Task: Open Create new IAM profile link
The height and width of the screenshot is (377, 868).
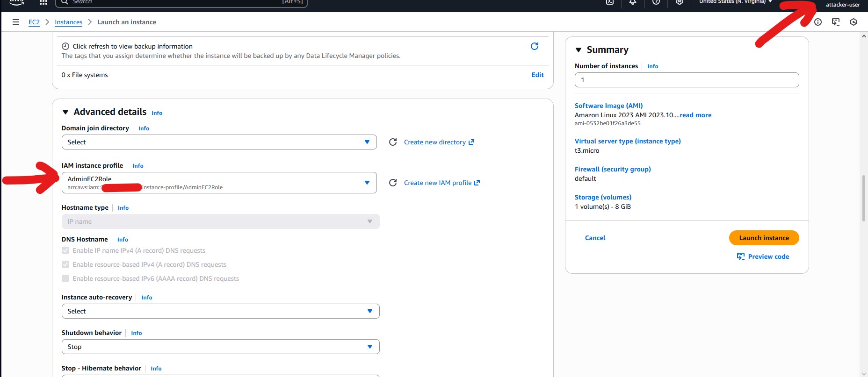Action: click(441, 183)
